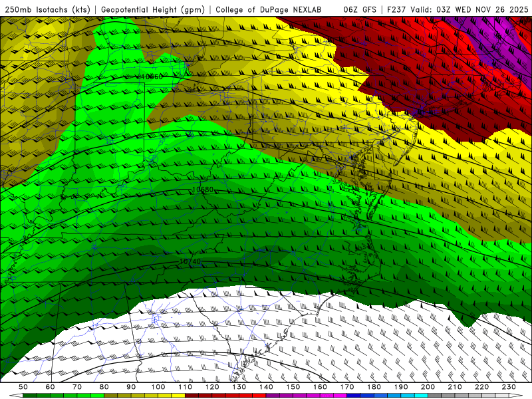Click the bright yellow swatch ending at 110
Screen dimensions: 532x399
(178, 396)
